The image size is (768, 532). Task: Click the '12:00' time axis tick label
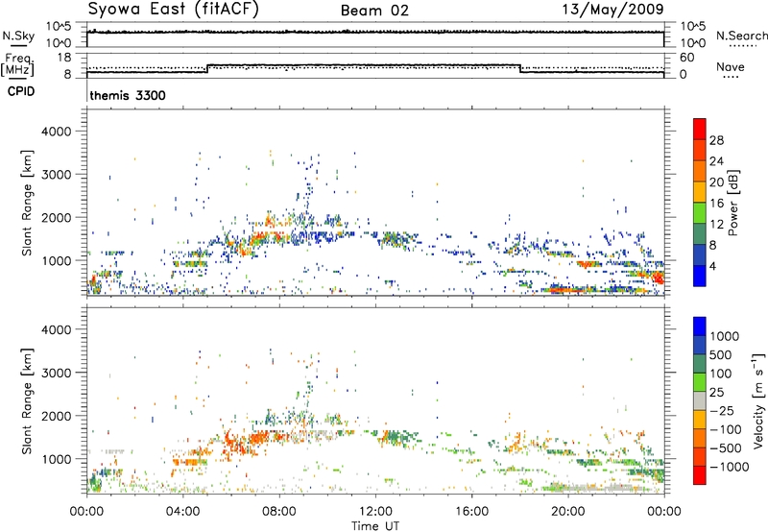(x=375, y=512)
